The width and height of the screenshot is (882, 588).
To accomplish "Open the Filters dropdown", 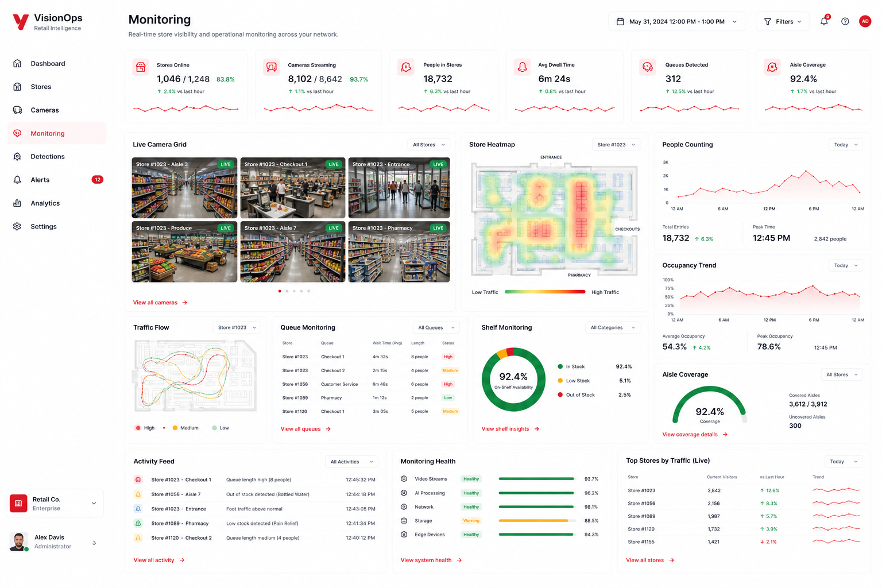I will click(782, 21).
